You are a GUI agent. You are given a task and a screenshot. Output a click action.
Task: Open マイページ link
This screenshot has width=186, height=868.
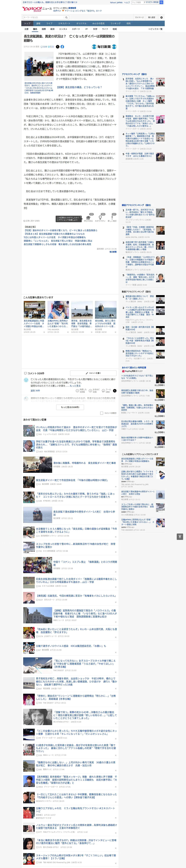pyautogui.click(x=139, y=17)
